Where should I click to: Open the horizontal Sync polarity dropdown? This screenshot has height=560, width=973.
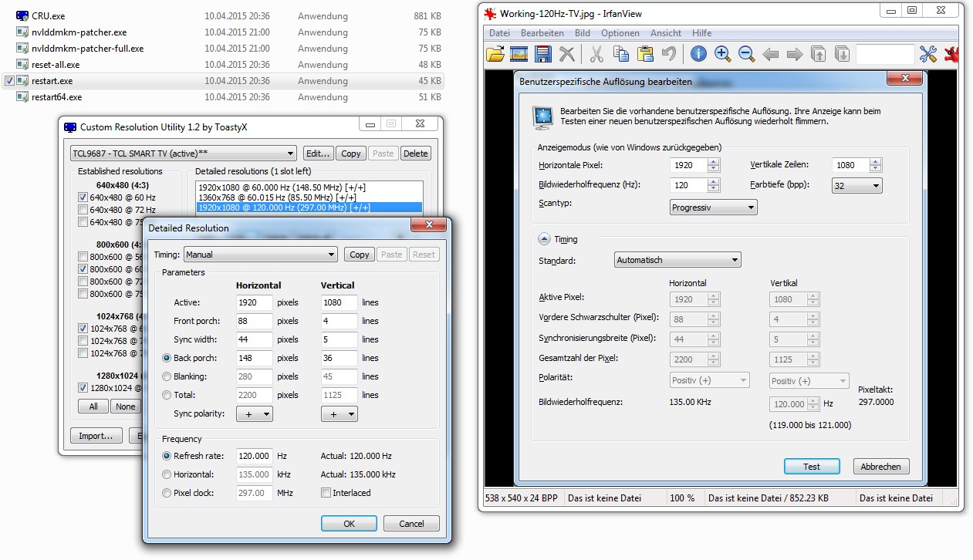[255, 414]
